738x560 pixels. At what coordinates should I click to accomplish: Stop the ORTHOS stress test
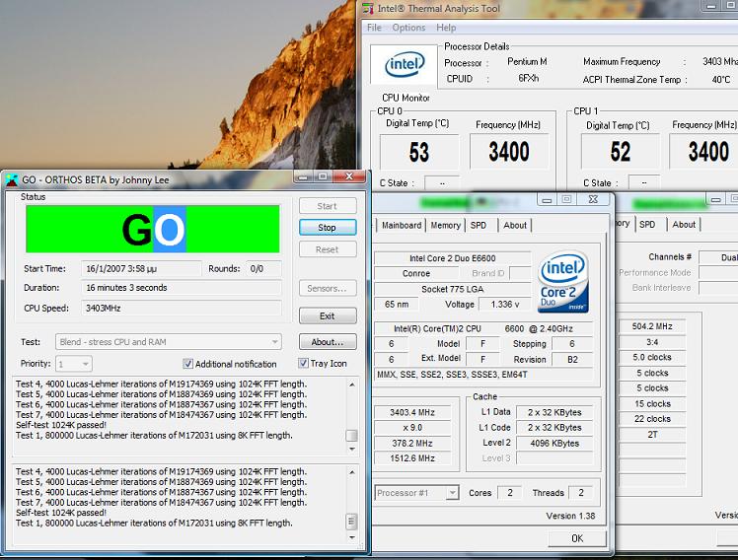(x=328, y=228)
